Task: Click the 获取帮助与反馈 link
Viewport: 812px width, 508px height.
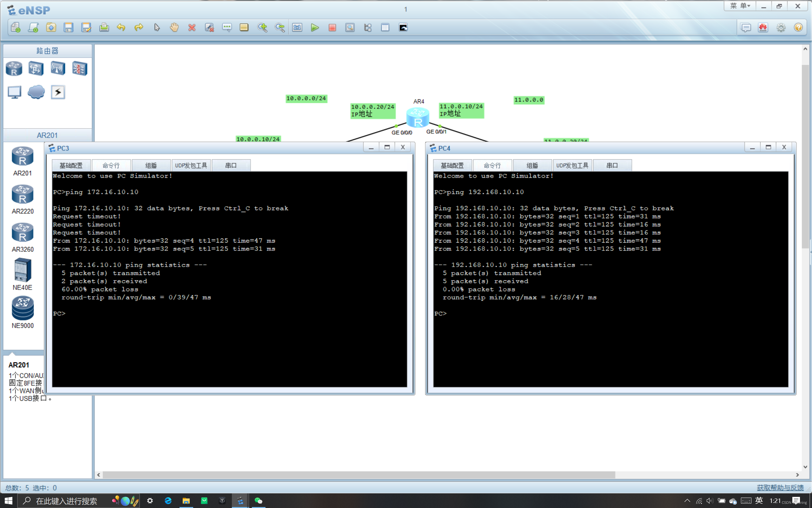Action: coord(780,487)
